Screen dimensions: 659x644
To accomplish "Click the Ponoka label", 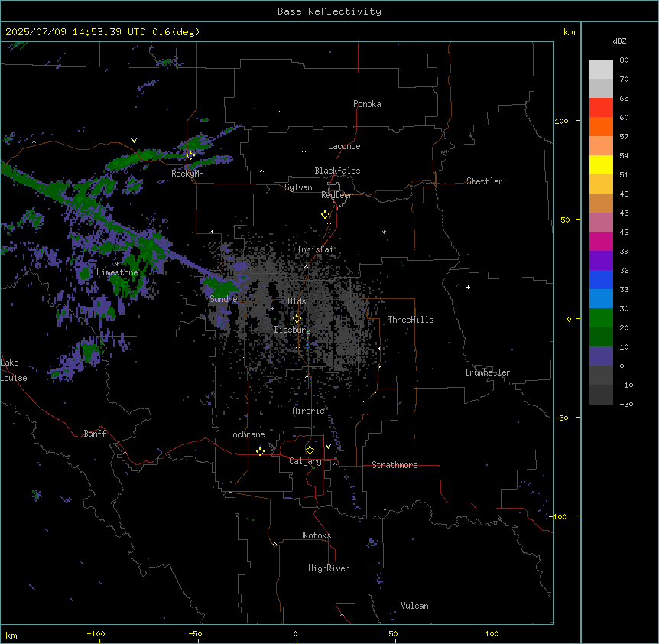I will click(367, 104).
